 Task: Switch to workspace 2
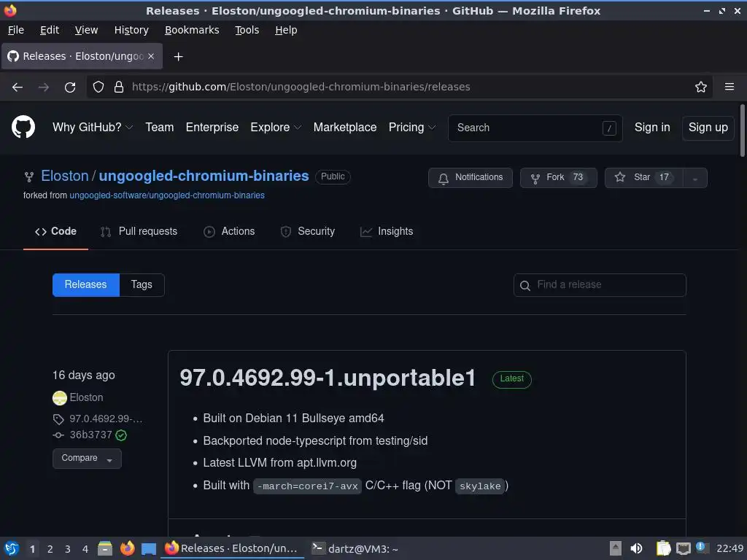tap(50, 549)
